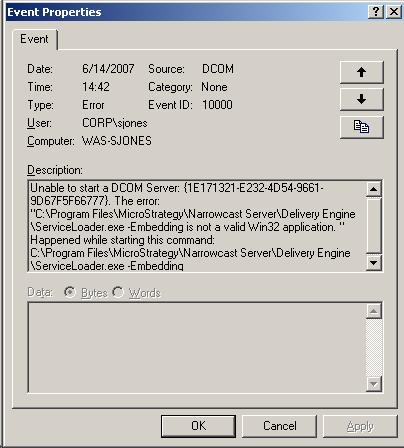Click the Description box's scroll up arrow
404x448 pixels.
coord(374,189)
